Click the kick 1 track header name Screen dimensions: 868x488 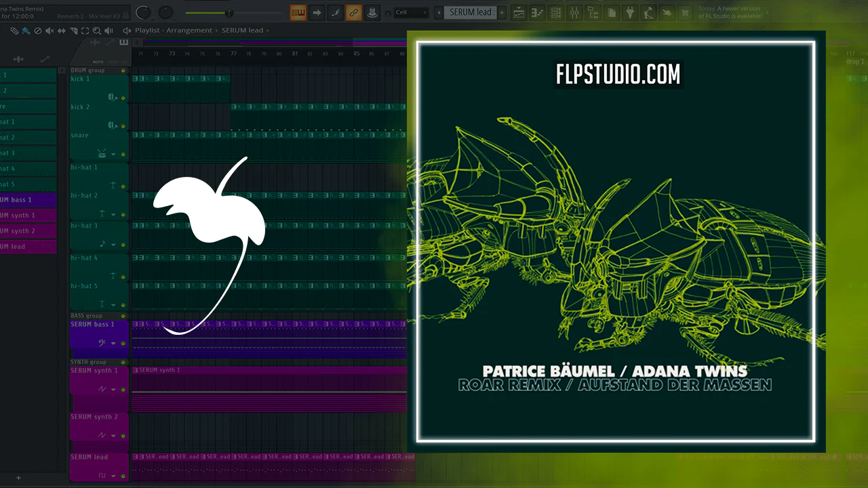[x=80, y=79]
